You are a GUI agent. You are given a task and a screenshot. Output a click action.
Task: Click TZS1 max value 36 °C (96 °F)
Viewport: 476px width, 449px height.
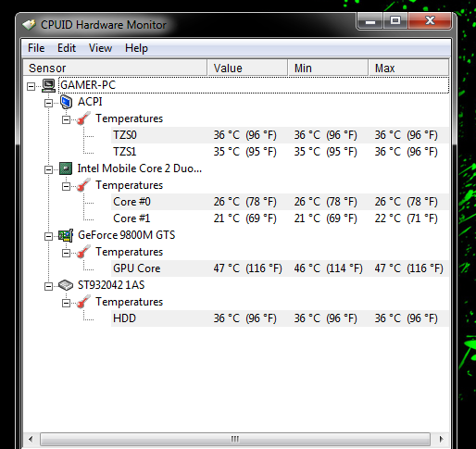407,152
